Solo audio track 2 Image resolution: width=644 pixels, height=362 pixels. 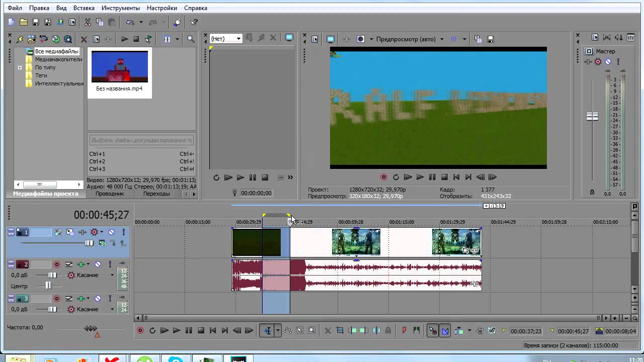109,264
